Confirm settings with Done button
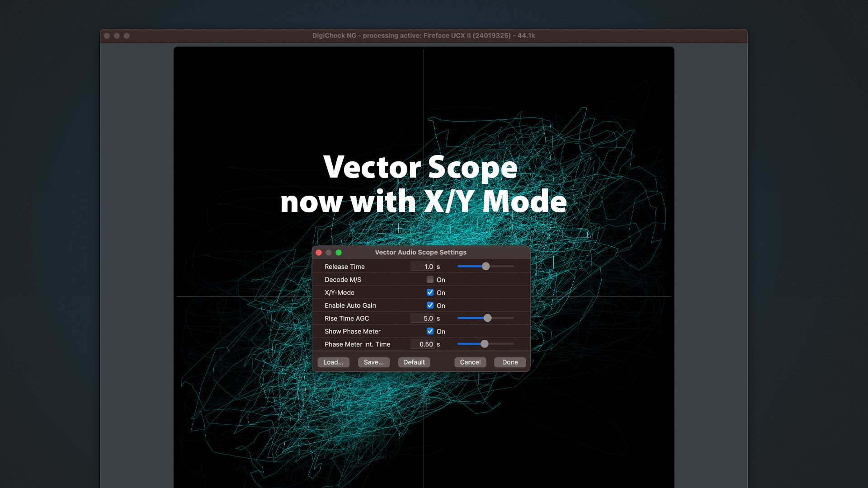This screenshot has width=868, height=488. coord(510,362)
